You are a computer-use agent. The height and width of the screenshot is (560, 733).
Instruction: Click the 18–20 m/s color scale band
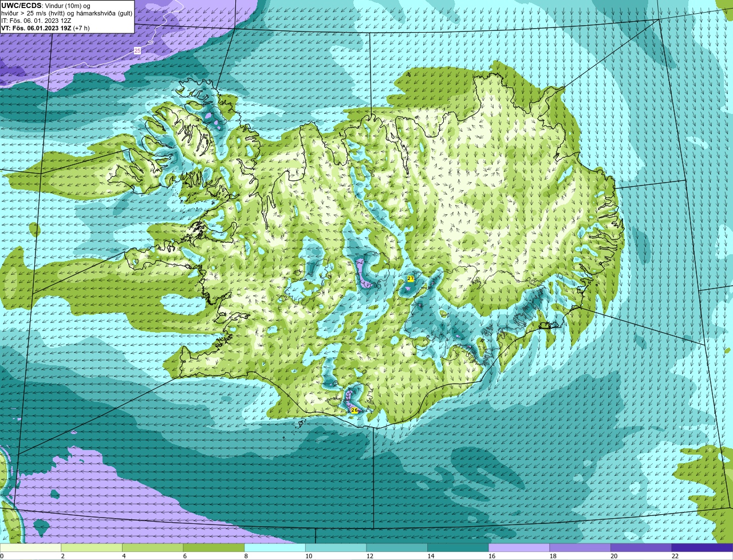(580, 548)
